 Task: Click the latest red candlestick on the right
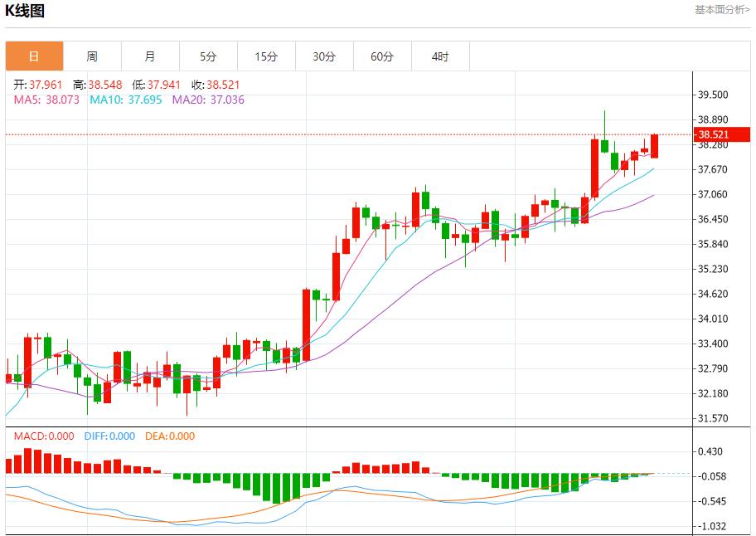(654, 146)
